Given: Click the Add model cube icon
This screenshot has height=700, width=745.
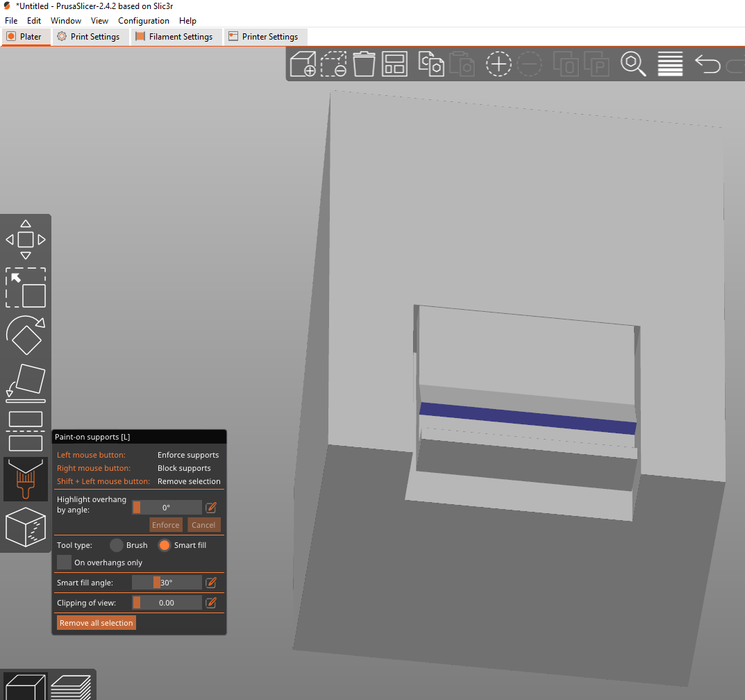Looking at the screenshot, I should point(303,64).
